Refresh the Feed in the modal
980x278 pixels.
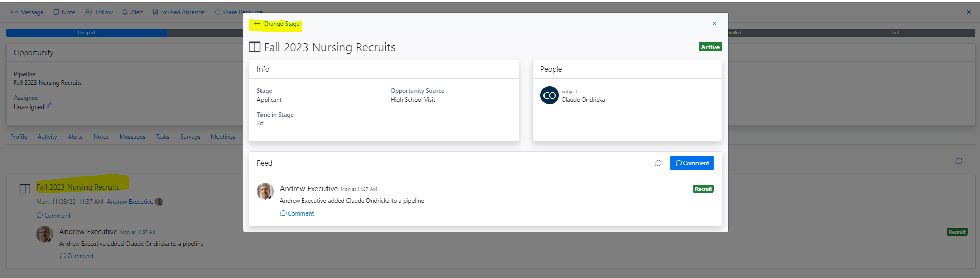658,163
